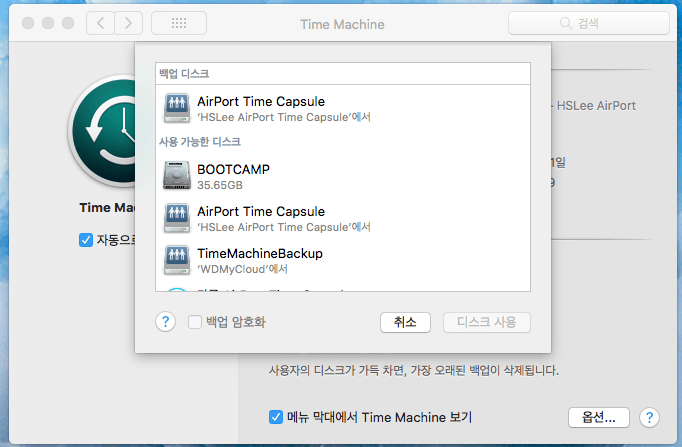Click the large Time Machine icon
The width and height of the screenshot is (682, 447).
pos(103,131)
